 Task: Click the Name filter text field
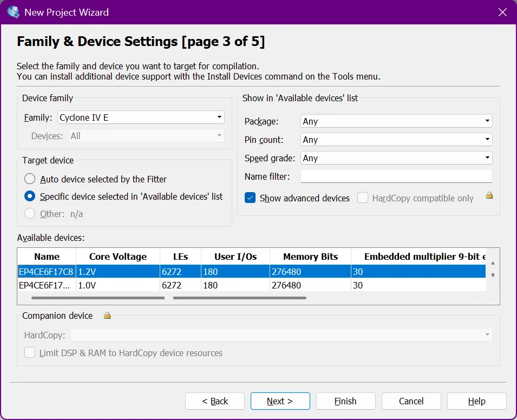(x=396, y=176)
